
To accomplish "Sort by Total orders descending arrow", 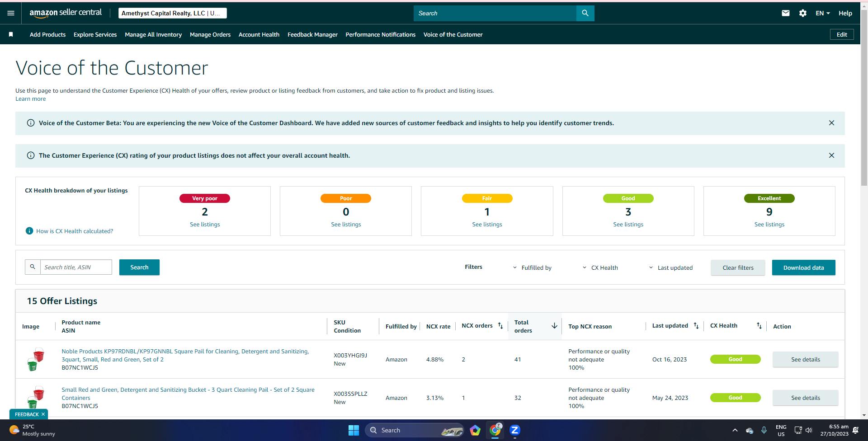I will (554, 326).
